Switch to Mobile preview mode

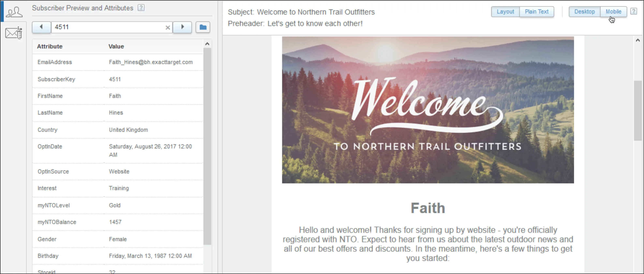(x=613, y=11)
